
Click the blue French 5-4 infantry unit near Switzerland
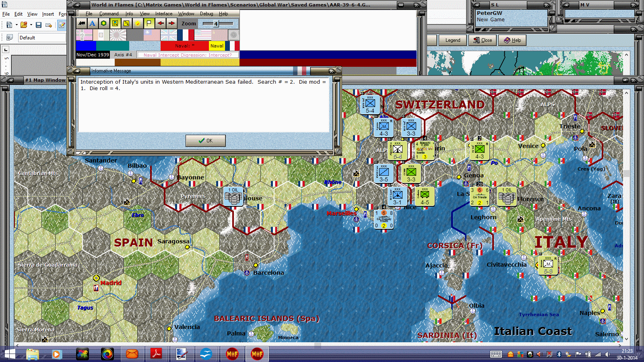(370, 105)
